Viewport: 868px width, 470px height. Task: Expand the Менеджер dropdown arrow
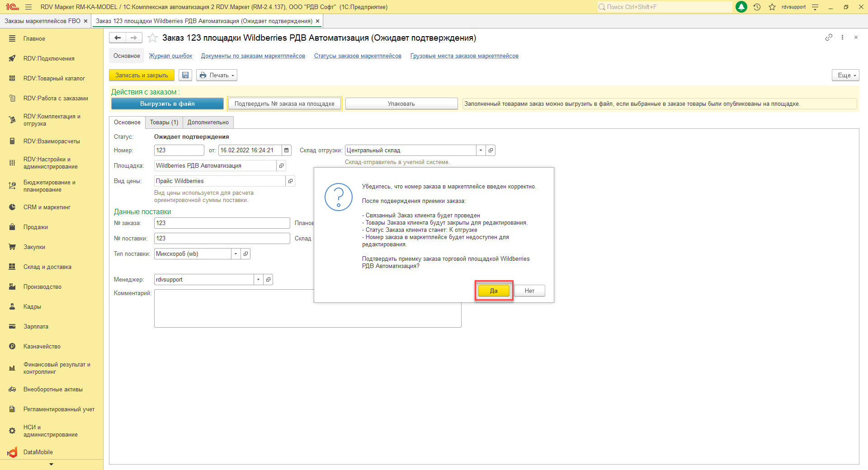click(258, 280)
